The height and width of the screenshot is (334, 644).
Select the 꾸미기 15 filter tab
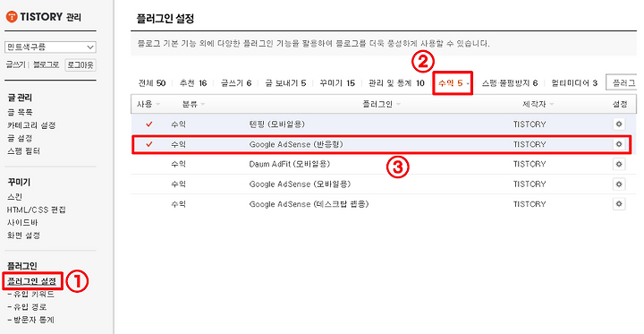pos(337,83)
